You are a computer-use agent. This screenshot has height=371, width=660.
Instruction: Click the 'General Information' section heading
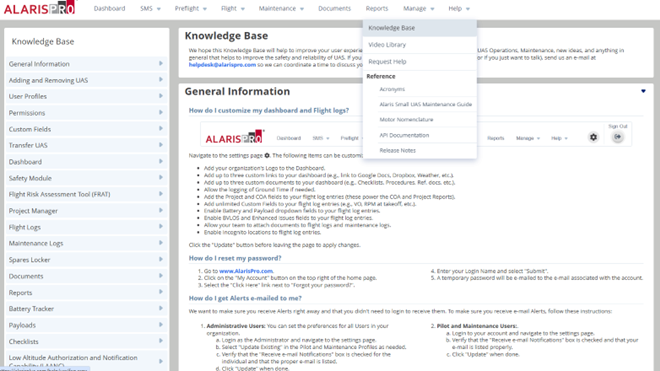click(x=237, y=91)
